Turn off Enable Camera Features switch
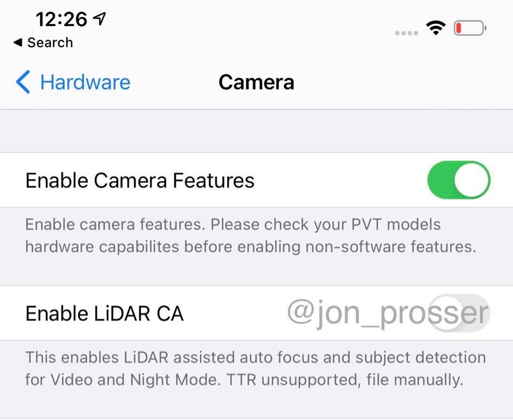This screenshot has height=420, width=513. pyautogui.click(x=459, y=180)
